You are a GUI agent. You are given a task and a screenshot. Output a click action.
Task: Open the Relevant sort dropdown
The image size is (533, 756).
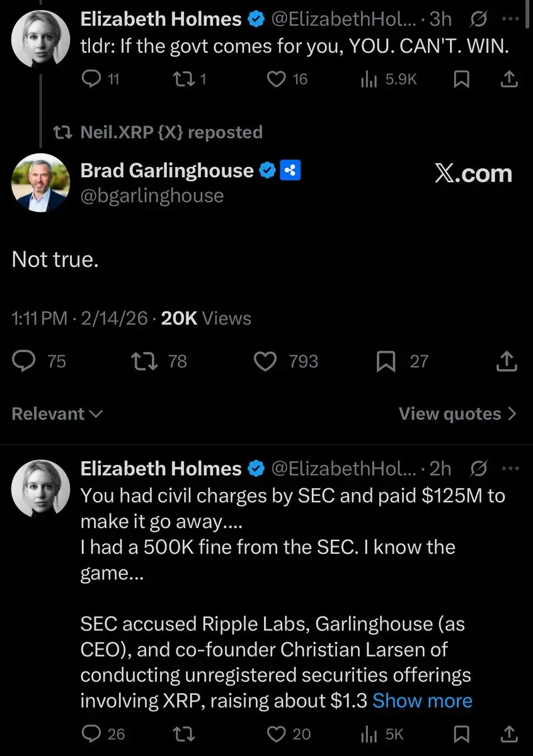click(57, 414)
